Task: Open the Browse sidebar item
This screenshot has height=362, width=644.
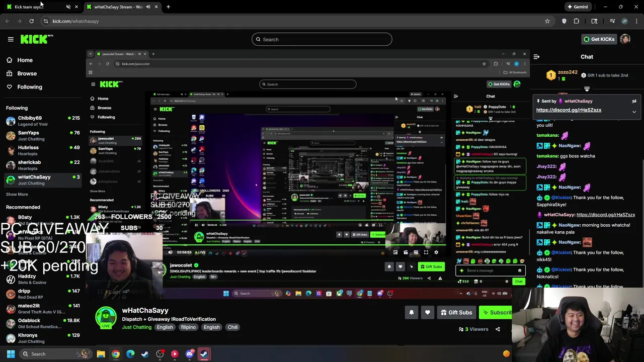Action: [x=27, y=73]
